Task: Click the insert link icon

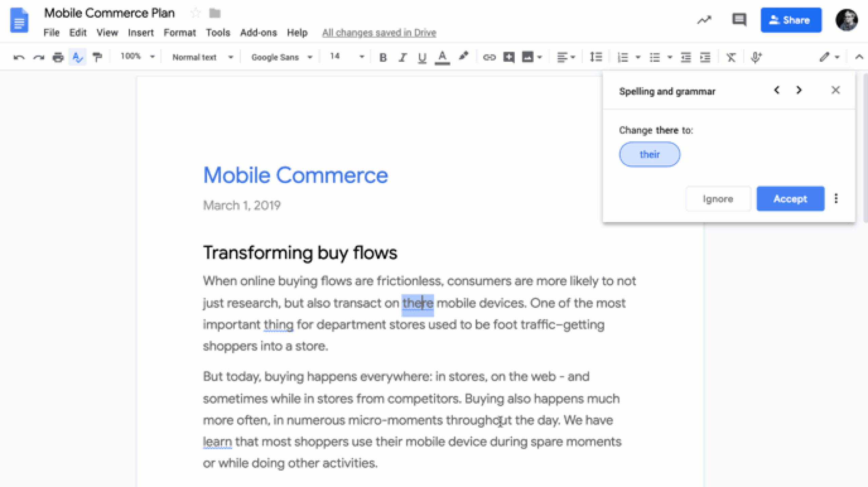Action: (489, 57)
